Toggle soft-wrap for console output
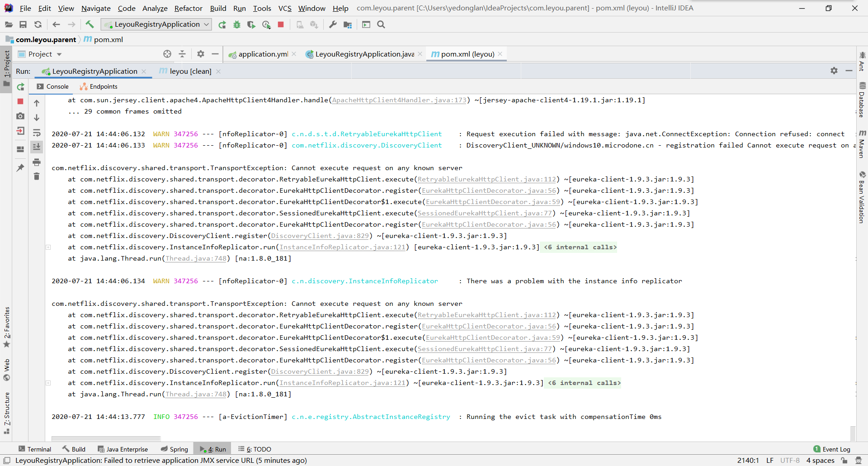 [x=37, y=133]
